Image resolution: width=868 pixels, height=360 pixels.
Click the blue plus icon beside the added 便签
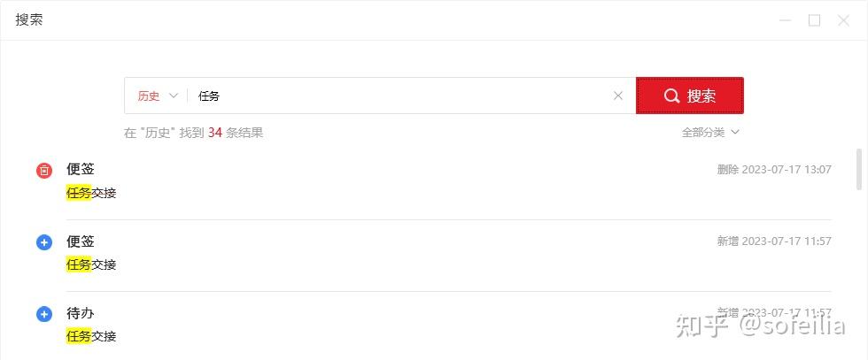coord(44,242)
